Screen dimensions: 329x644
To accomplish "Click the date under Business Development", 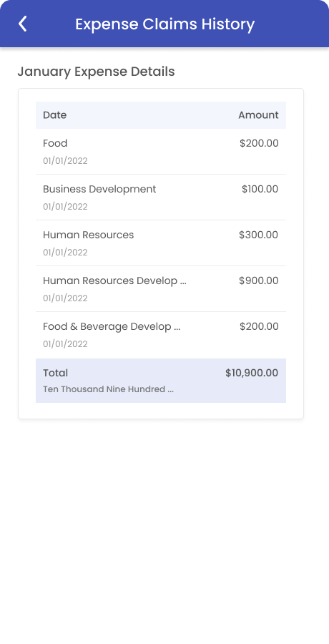I will tap(65, 207).
